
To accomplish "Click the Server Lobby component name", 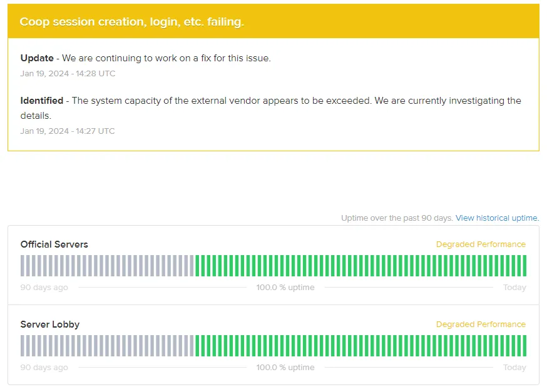I will click(50, 324).
